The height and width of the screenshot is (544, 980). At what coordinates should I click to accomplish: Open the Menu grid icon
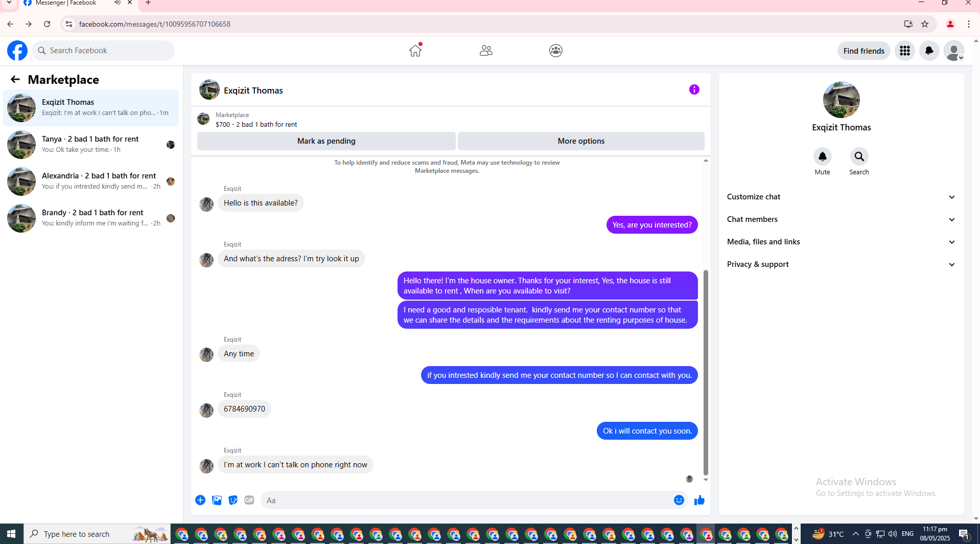(905, 51)
